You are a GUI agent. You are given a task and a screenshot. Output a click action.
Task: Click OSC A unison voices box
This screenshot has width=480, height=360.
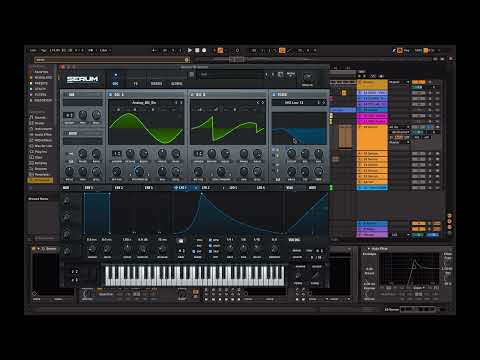116,154
